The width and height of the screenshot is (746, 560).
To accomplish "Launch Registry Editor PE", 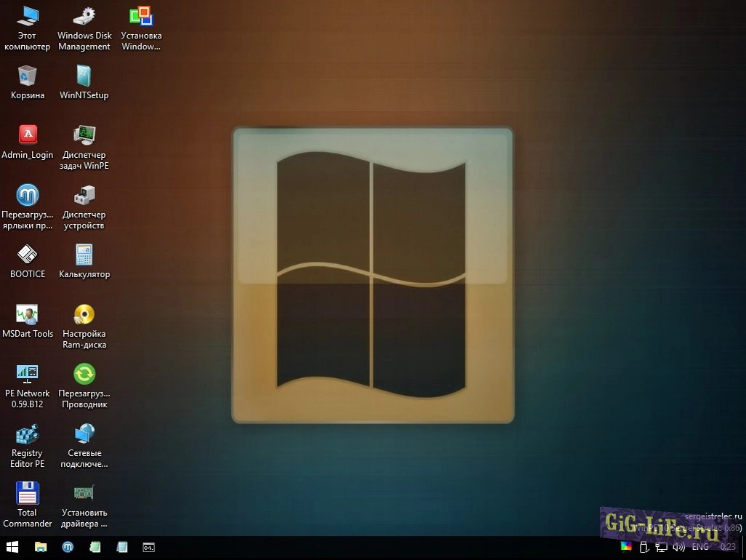I will point(28,434).
